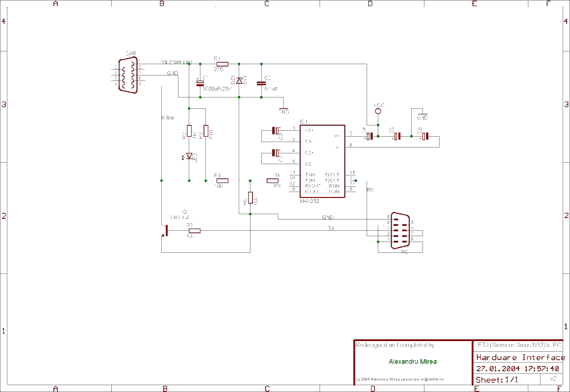The height and width of the screenshot is (392, 570).
Task: Click the copyright 2004 line
Action: tap(399, 379)
